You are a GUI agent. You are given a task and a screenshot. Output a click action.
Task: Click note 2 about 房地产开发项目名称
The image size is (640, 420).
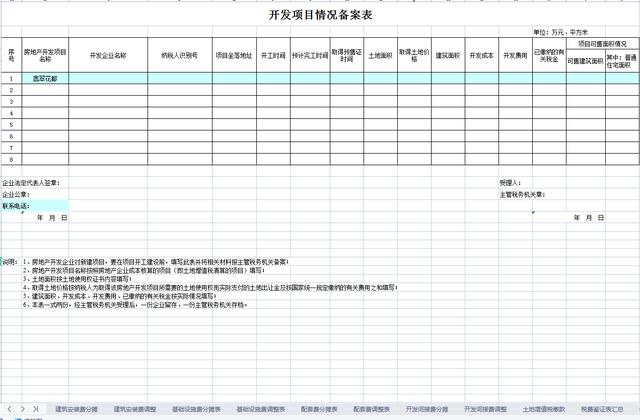click(x=144, y=270)
